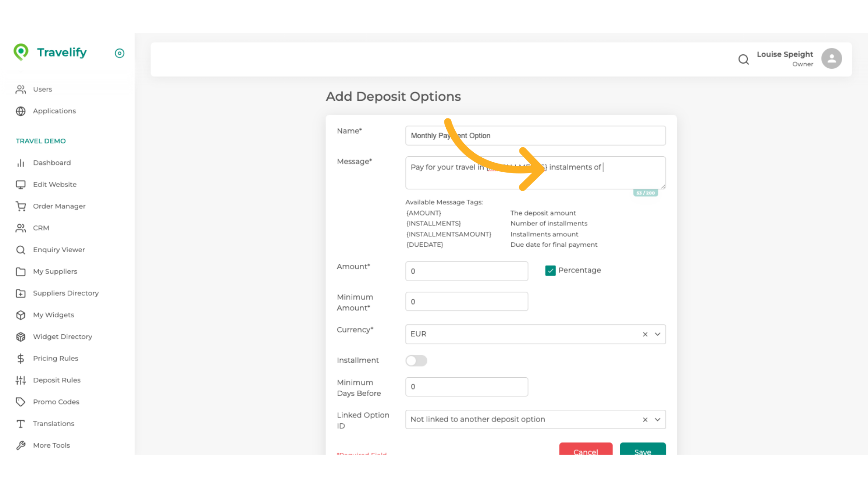Click the search magnifier icon in top bar
The width and height of the screenshot is (868, 488).
744,59
